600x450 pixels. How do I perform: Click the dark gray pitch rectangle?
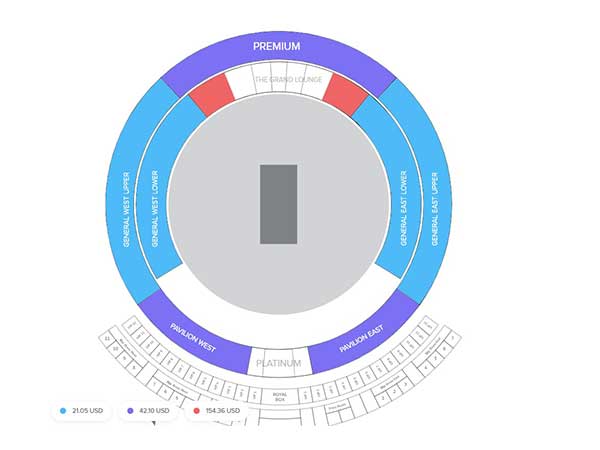[279, 204]
